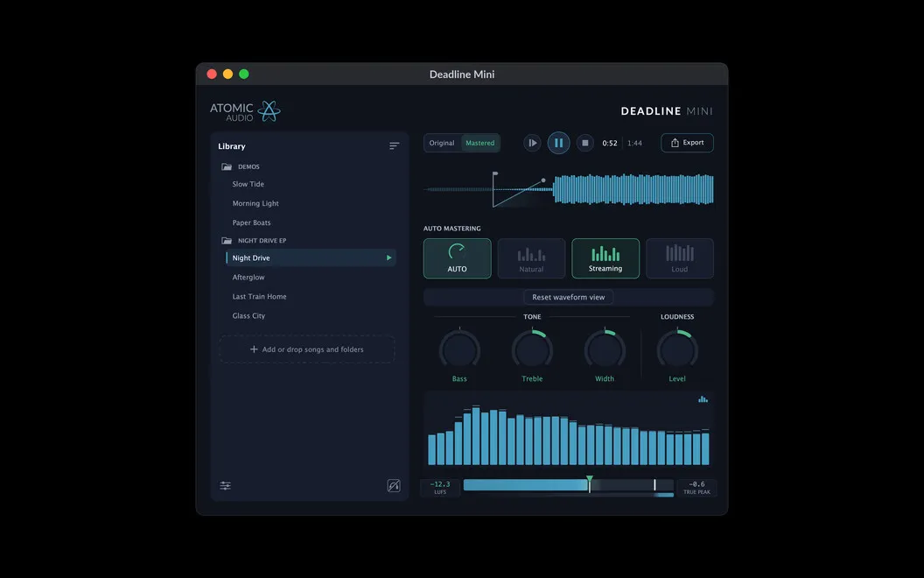The image size is (924, 578).
Task: Click the 1:44 total duration display
Action: 634,144
